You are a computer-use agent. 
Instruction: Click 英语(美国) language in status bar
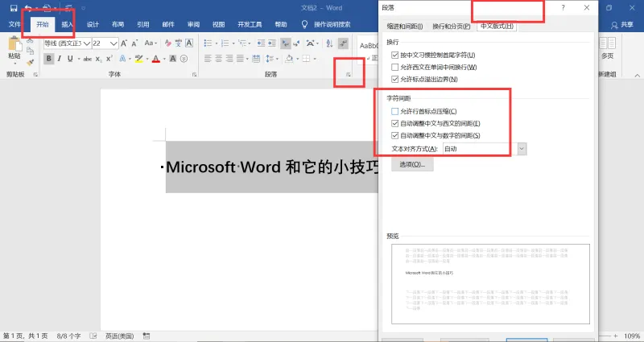coord(119,336)
